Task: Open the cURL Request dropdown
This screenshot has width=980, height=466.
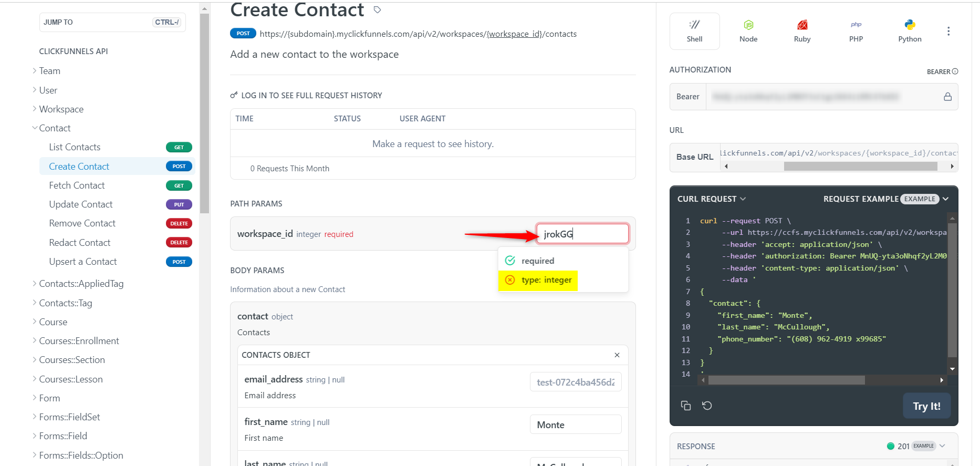Action: [x=712, y=199]
